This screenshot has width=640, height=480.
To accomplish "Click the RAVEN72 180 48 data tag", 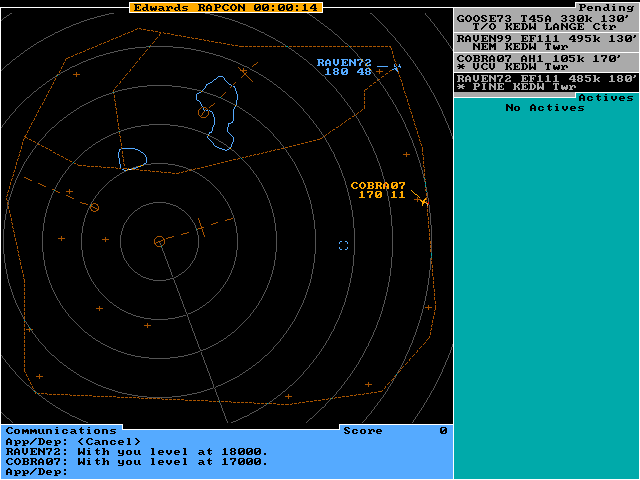I will pyautogui.click(x=344, y=67).
